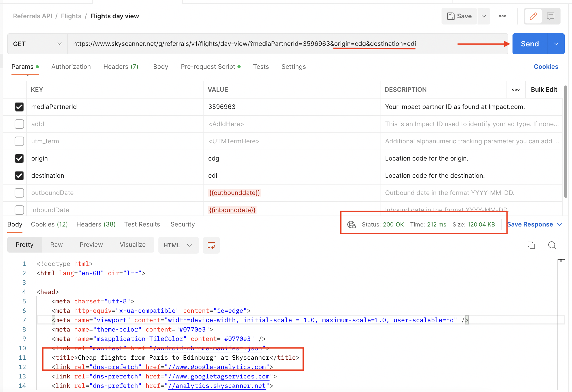
Task: Open the comments view icon
Action: pyautogui.click(x=551, y=16)
